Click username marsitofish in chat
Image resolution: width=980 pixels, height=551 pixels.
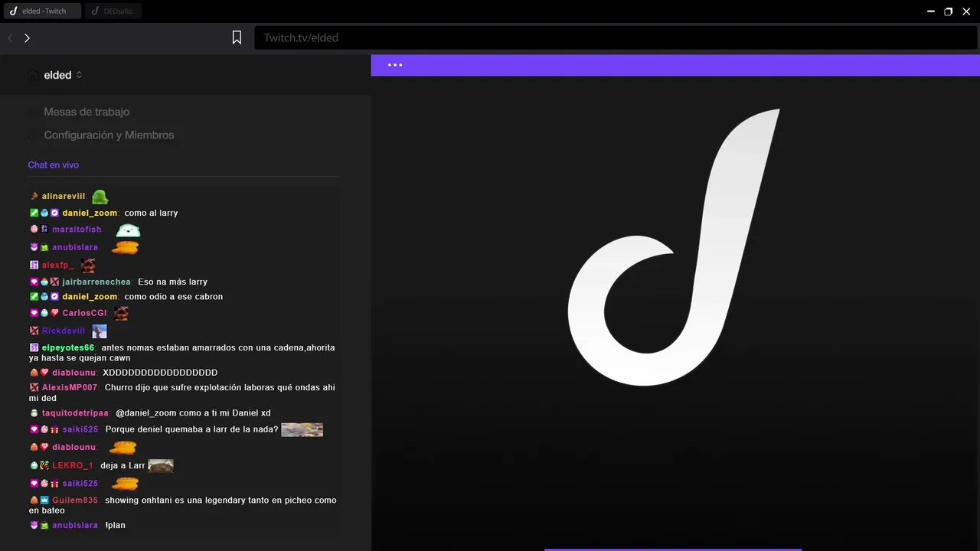tap(77, 230)
